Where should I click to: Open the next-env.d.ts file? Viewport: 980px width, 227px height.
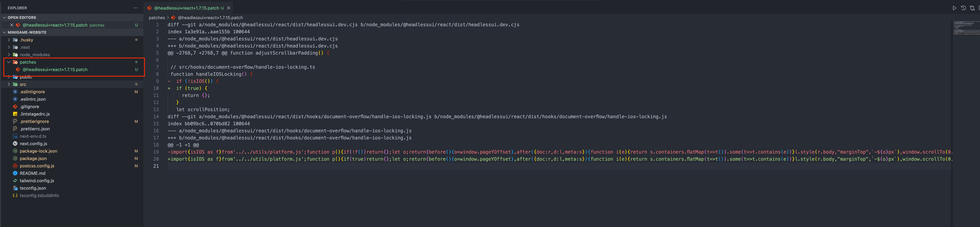tap(33, 136)
